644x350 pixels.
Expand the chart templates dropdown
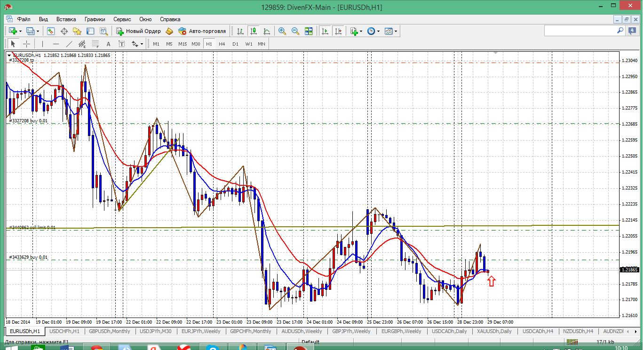pos(396,31)
